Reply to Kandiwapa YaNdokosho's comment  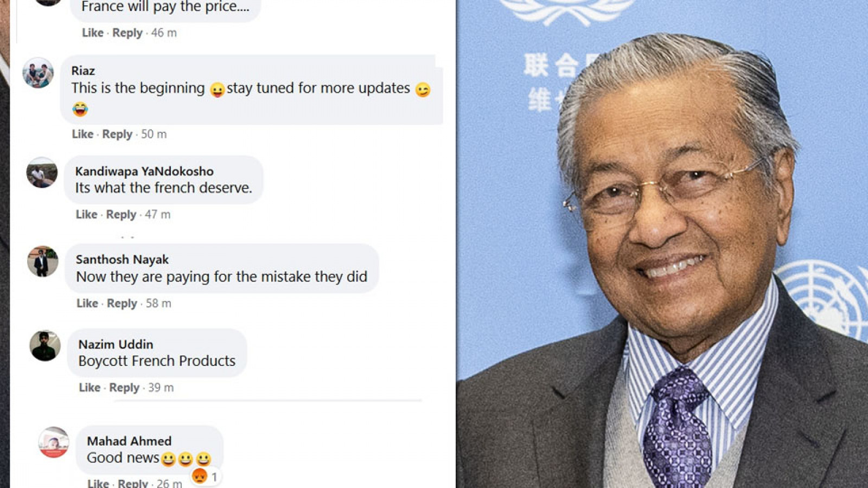(121, 214)
